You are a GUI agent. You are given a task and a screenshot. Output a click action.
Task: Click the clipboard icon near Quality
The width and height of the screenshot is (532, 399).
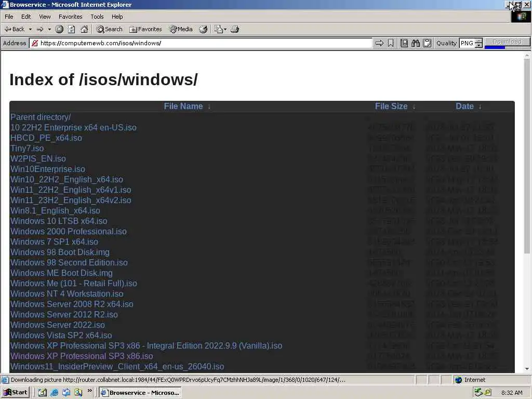point(427,43)
